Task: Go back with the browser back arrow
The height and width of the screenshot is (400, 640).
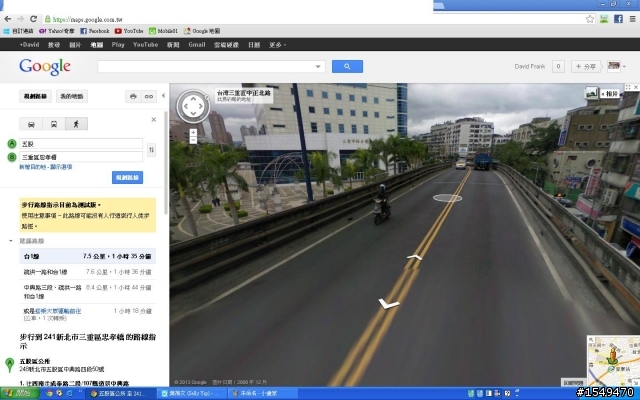Action: coord(8,19)
